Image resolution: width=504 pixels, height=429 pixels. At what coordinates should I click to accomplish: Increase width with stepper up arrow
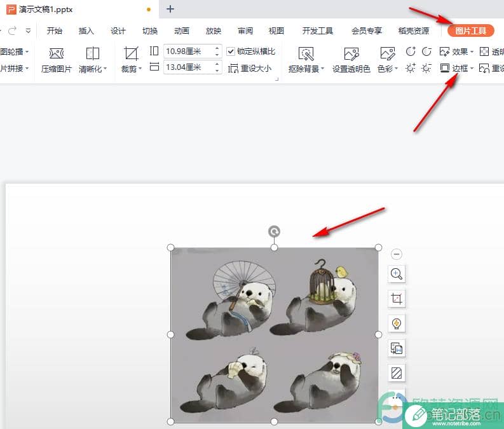[x=217, y=64]
